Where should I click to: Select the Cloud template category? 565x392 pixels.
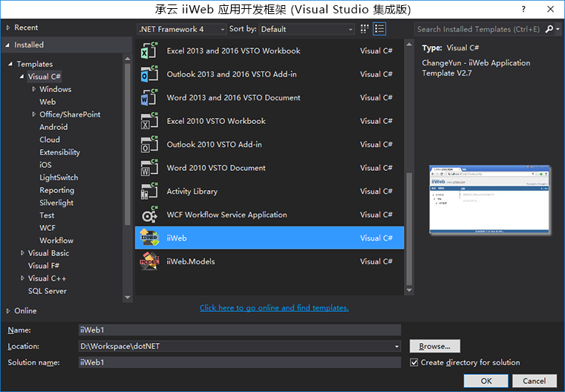(50, 140)
